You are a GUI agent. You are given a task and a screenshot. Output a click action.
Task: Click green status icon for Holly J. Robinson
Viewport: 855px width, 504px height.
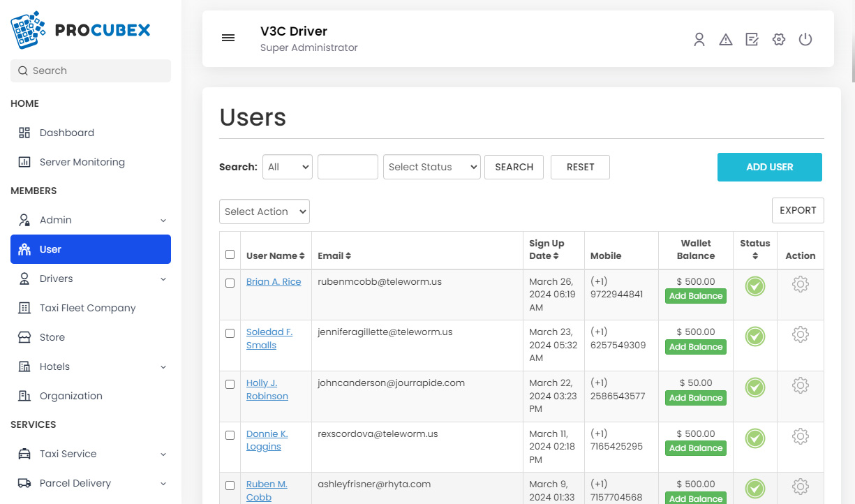[754, 387]
